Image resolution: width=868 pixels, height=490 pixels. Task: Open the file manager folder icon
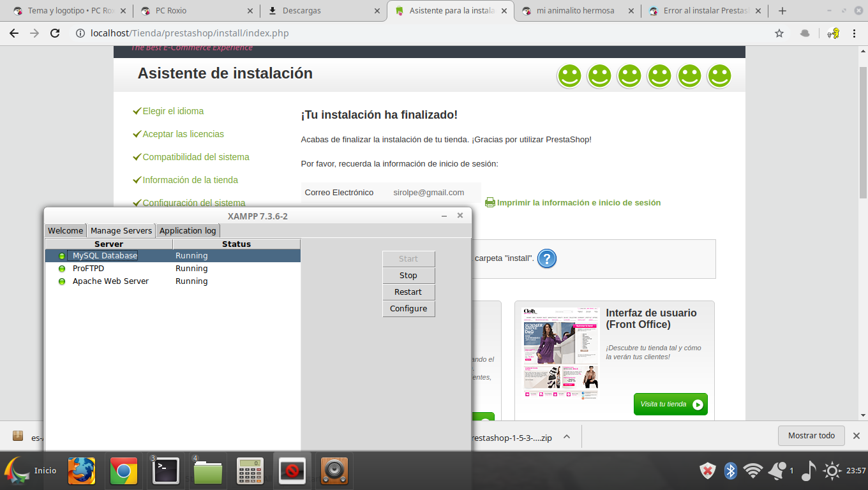(x=208, y=471)
